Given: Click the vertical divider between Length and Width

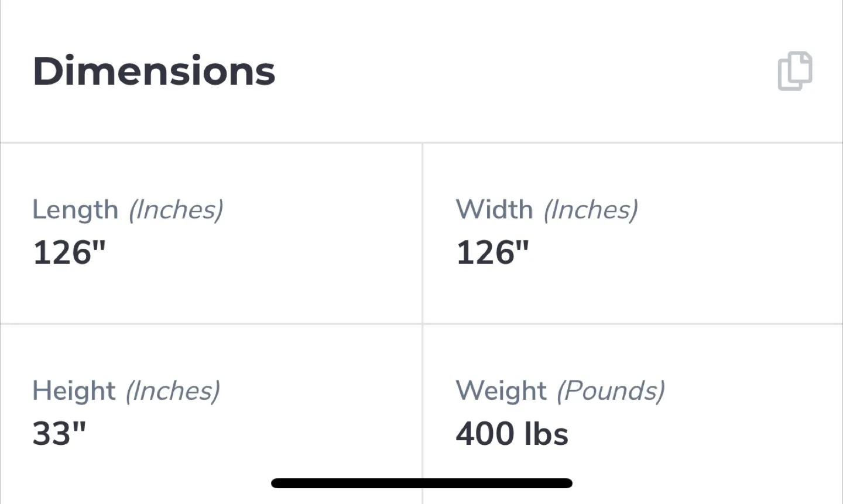Looking at the screenshot, I should [x=422, y=233].
